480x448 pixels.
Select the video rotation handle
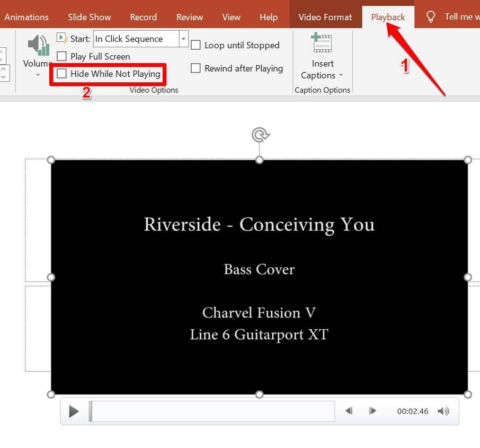click(260, 135)
